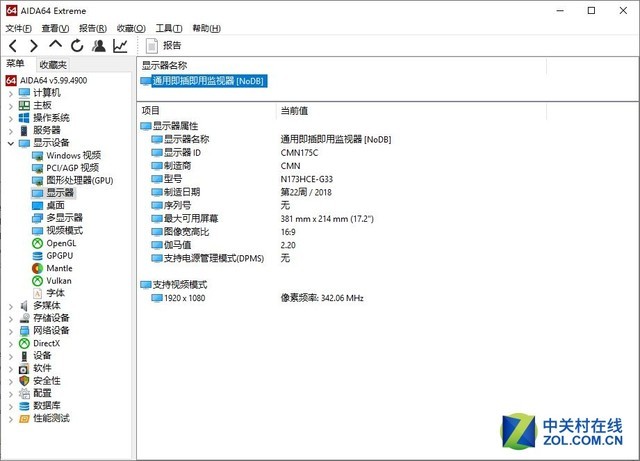This screenshot has height=461, width=640.
Task: Select 通用即插即用监视器 [NoDB] list entry
Action: (204, 81)
